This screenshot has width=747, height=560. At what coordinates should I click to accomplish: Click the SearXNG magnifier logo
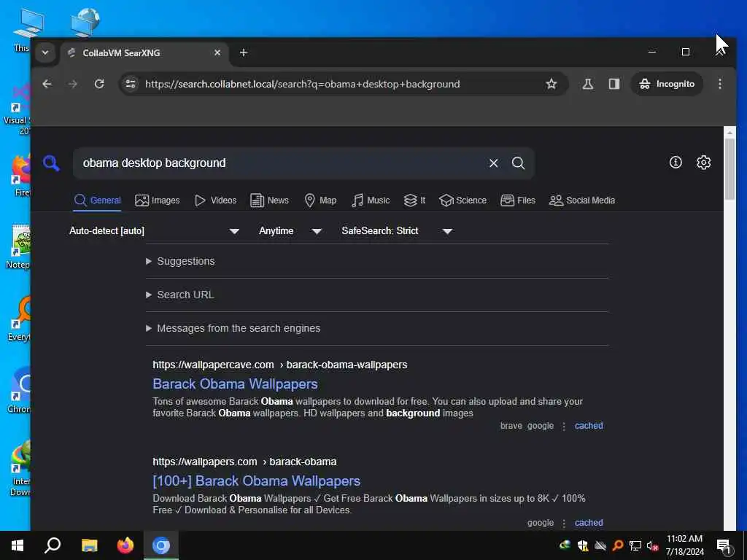pos(51,163)
